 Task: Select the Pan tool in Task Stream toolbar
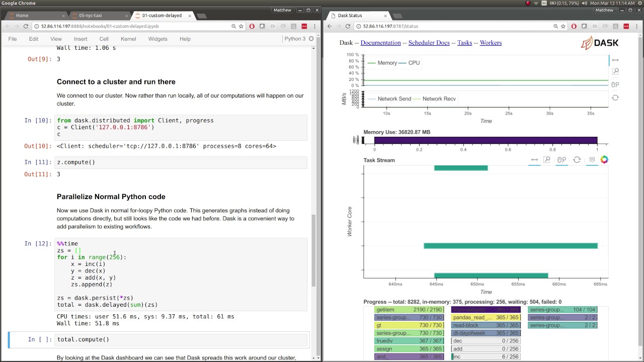[534, 160]
